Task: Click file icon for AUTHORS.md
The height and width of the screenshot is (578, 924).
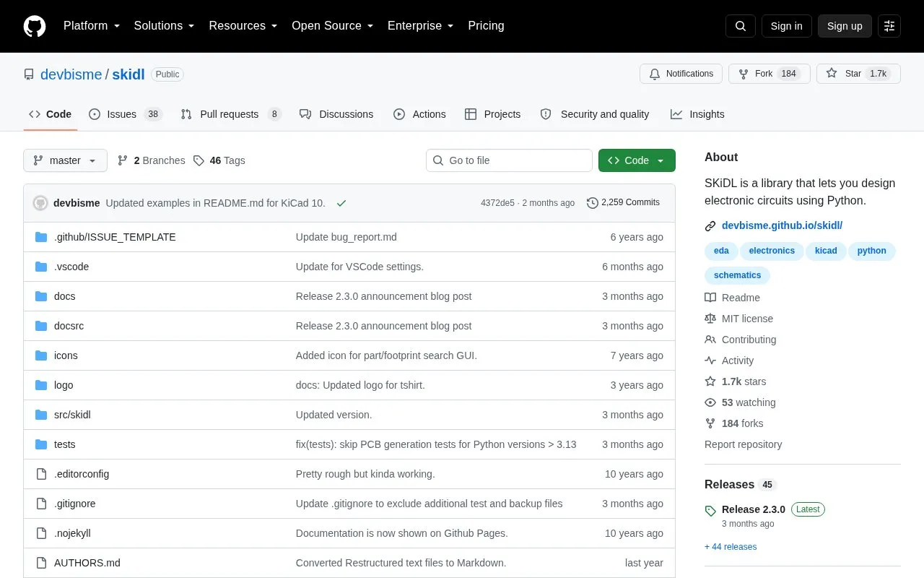Action: pos(41,563)
